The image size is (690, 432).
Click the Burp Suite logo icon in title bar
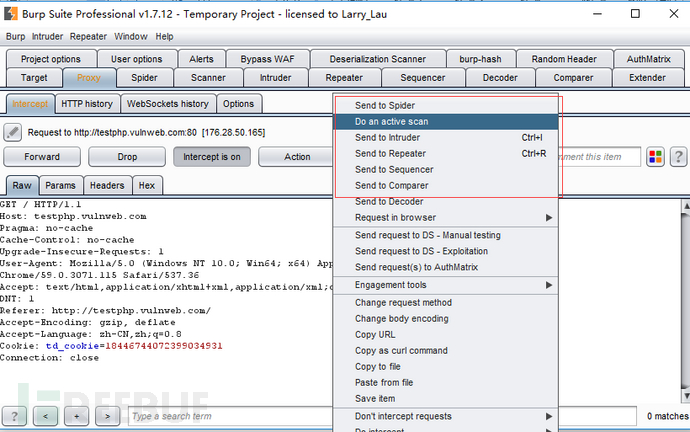[11, 14]
